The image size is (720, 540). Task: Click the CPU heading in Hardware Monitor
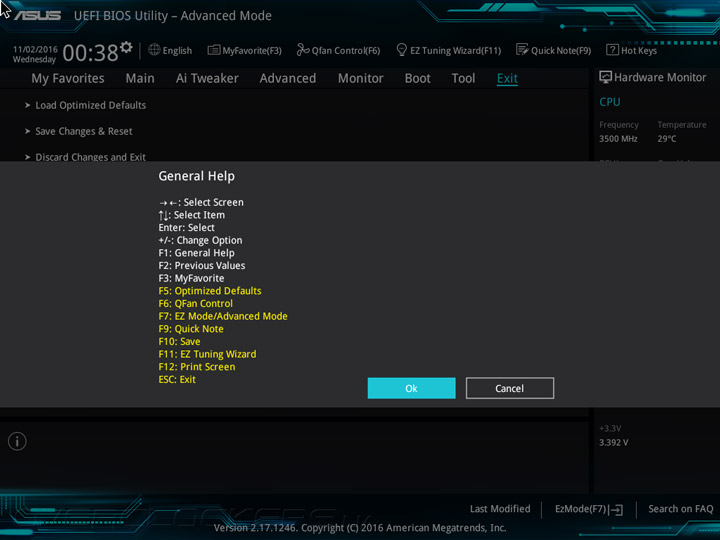(x=610, y=102)
